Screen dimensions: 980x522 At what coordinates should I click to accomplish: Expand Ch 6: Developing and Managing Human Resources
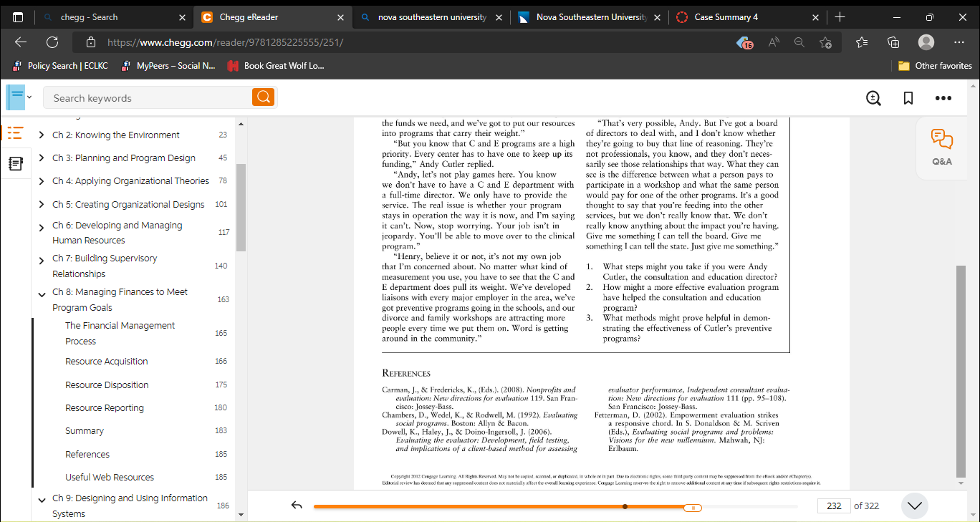[42, 228]
